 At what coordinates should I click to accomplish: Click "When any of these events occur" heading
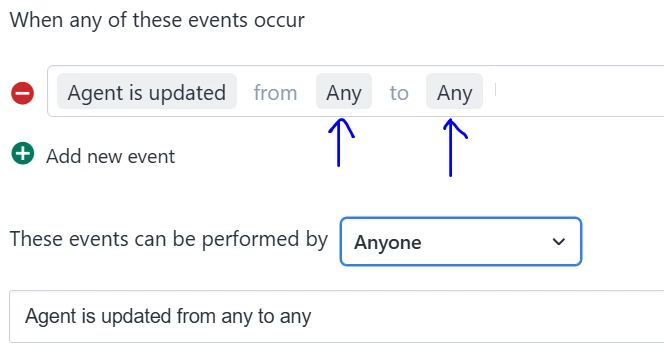coord(157,20)
